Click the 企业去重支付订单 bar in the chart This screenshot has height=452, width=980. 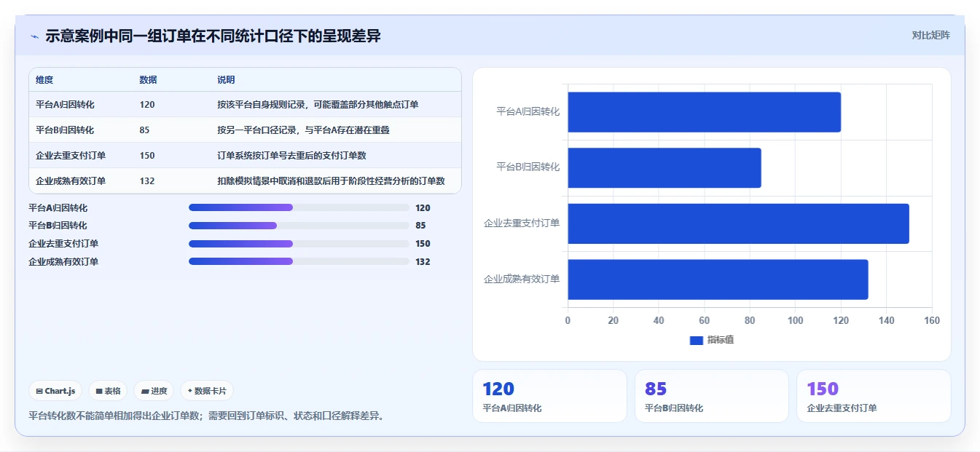click(738, 223)
